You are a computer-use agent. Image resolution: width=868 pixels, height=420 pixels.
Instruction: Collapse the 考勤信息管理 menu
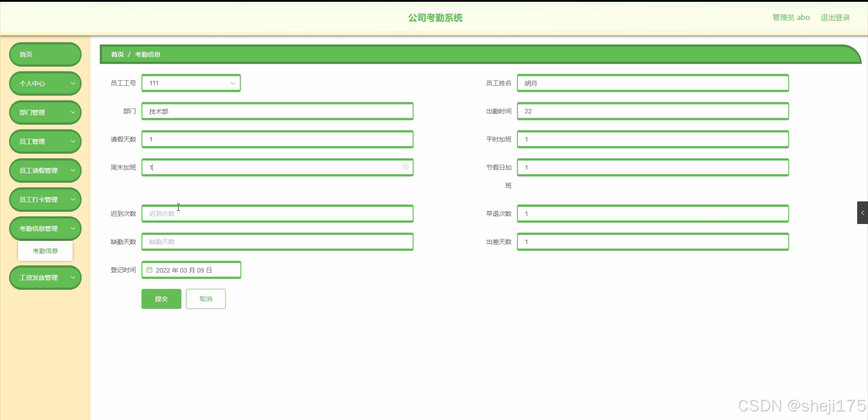[45, 229]
